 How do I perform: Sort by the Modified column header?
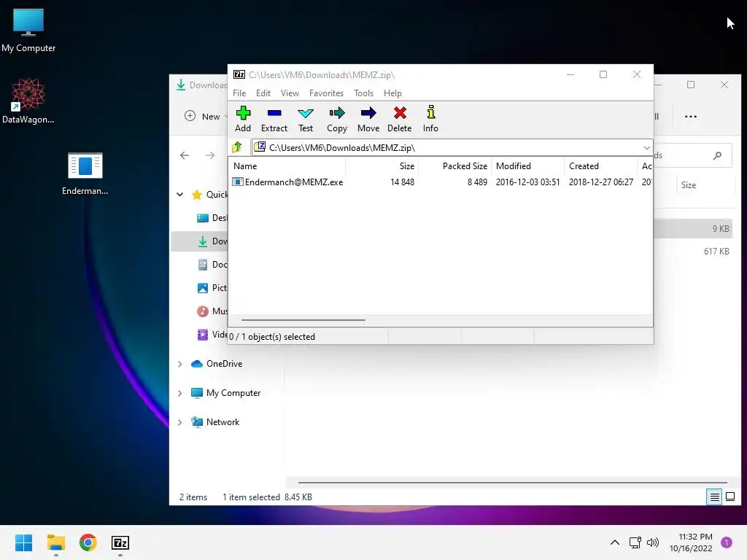[x=527, y=166]
